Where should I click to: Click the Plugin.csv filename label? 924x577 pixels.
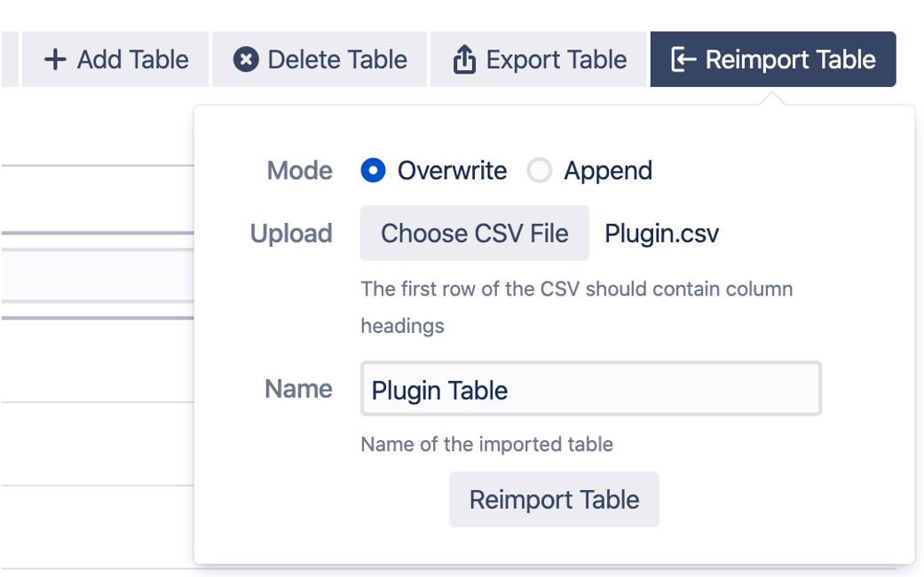(x=662, y=233)
